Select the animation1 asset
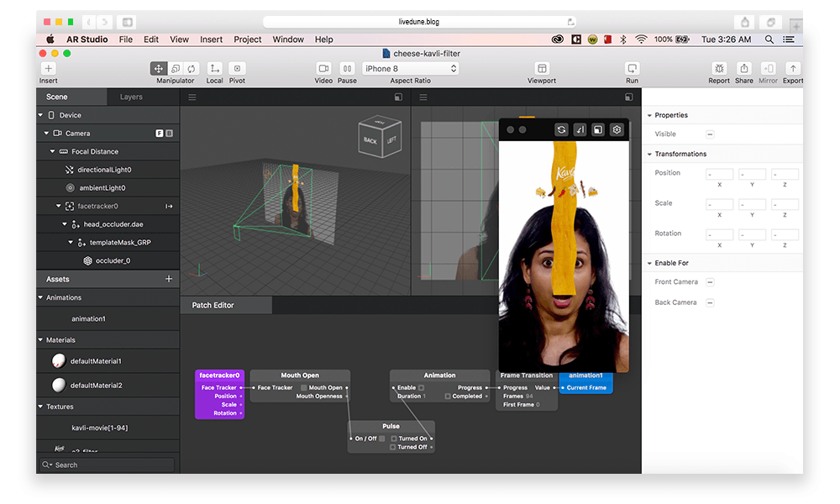Viewport: 840px width, 504px height. pyautogui.click(x=88, y=319)
